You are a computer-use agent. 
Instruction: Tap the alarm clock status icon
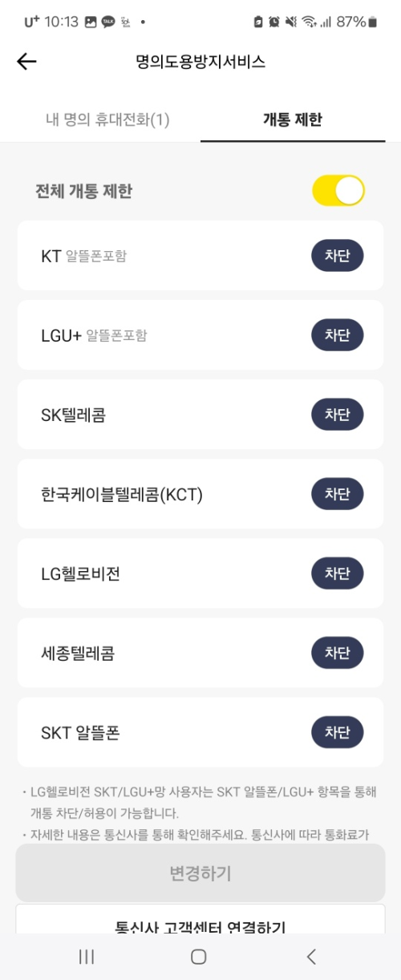(x=274, y=22)
